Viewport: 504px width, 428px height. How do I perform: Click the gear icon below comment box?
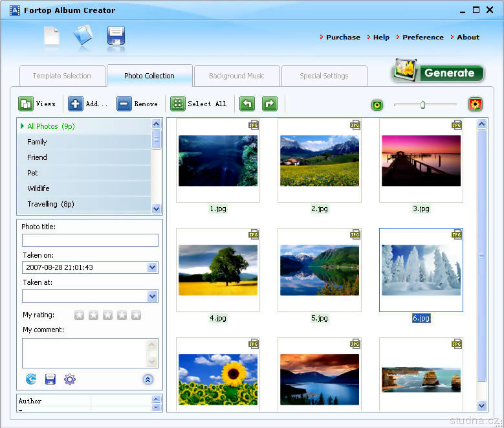click(70, 379)
